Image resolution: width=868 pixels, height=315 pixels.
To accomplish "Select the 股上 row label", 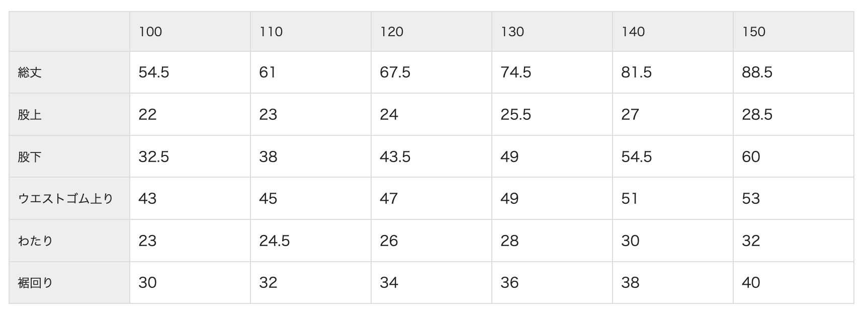I will tap(30, 115).
